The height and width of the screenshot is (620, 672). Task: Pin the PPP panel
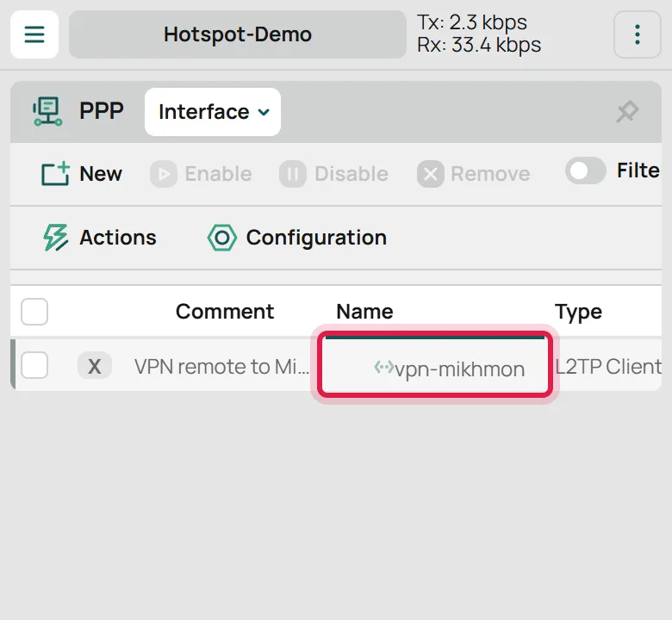(x=627, y=111)
